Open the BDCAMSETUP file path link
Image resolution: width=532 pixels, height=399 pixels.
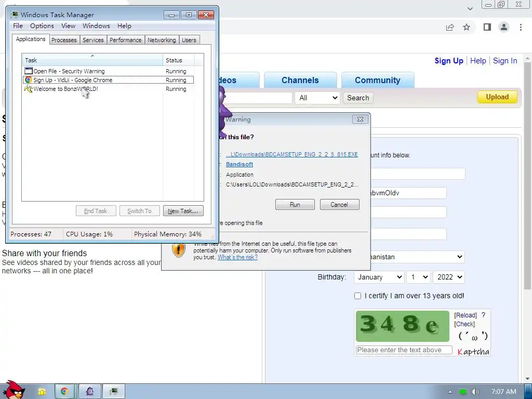click(292, 154)
